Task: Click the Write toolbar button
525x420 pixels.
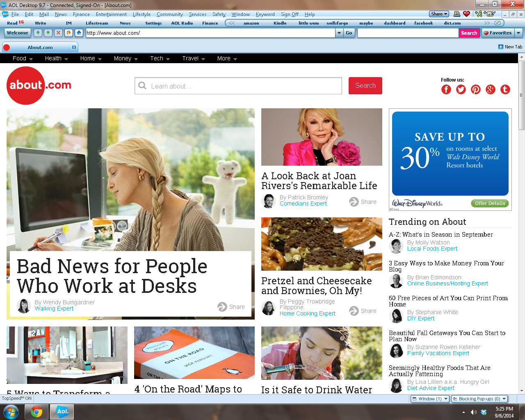Action: 41,23
